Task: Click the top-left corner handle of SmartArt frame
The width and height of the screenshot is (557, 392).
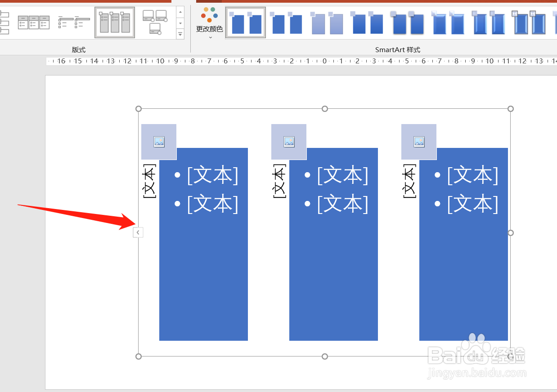Action: pyautogui.click(x=139, y=109)
